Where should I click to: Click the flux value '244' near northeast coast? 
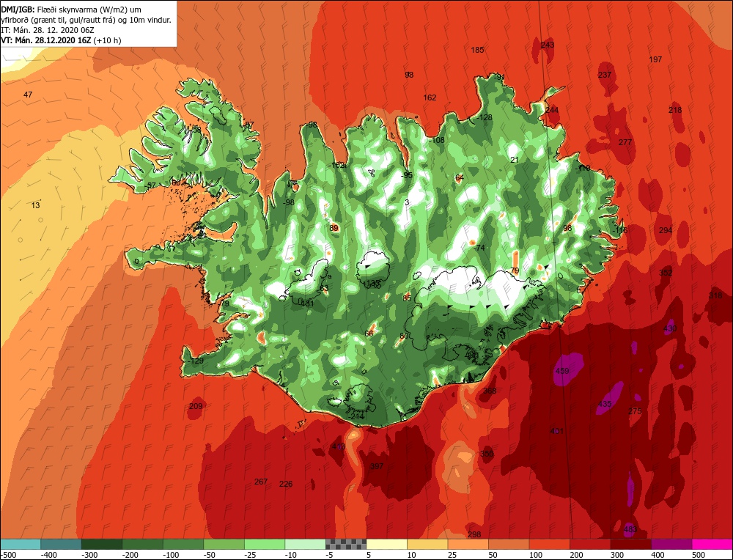click(x=552, y=110)
